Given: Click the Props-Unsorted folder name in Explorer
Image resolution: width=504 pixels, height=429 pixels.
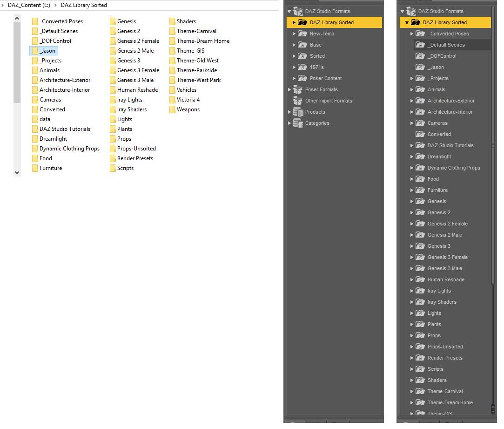Looking at the screenshot, I should (x=136, y=149).
